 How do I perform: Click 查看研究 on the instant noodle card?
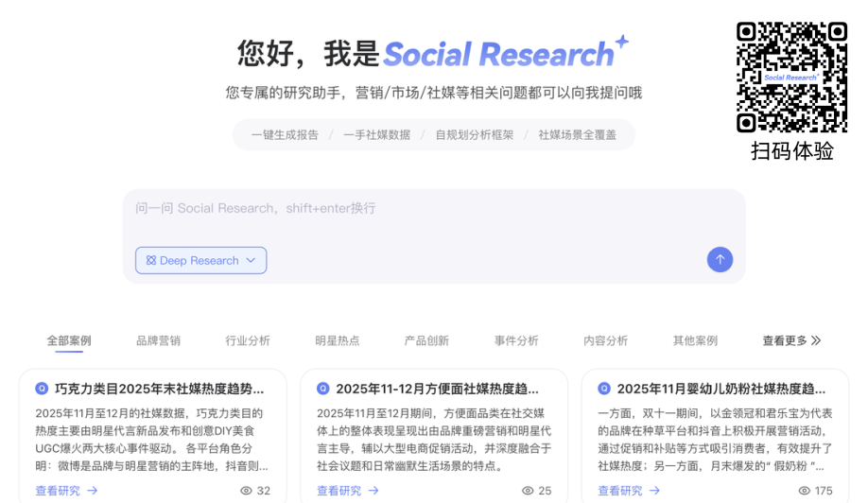(x=348, y=491)
